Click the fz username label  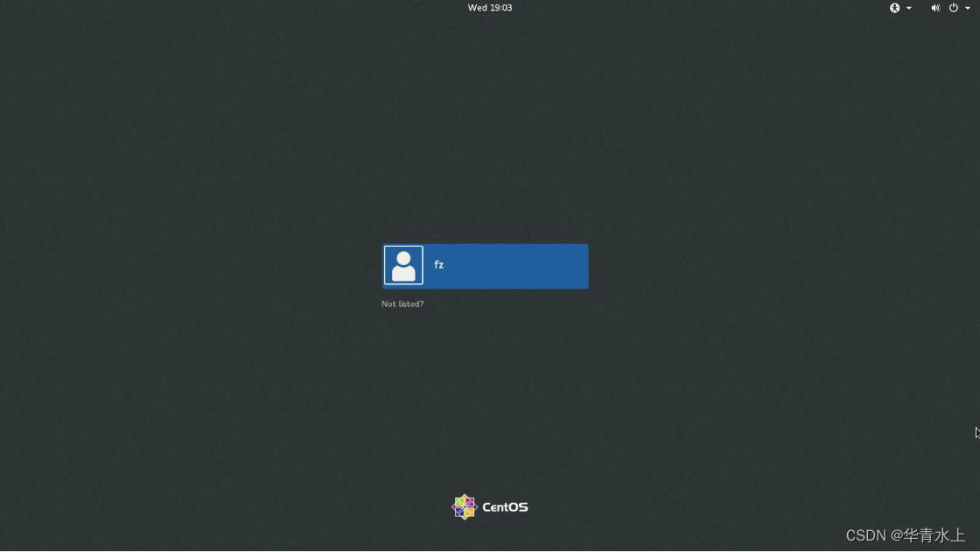pos(438,264)
